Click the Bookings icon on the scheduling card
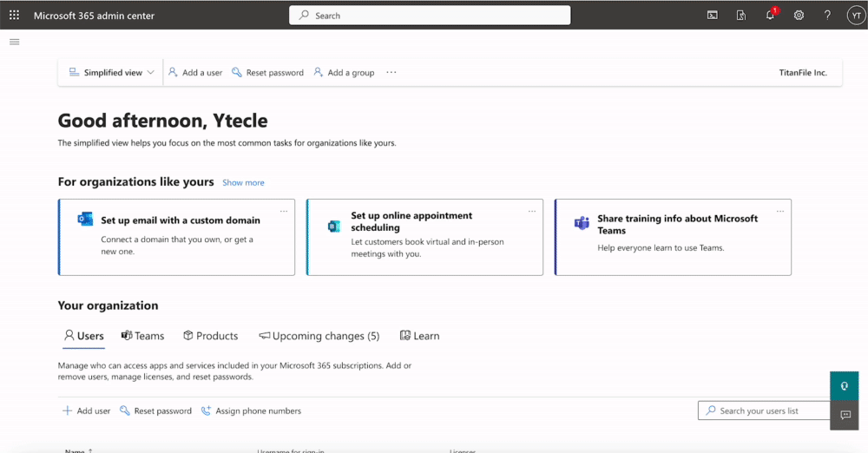868x453 pixels. (x=334, y=226)
